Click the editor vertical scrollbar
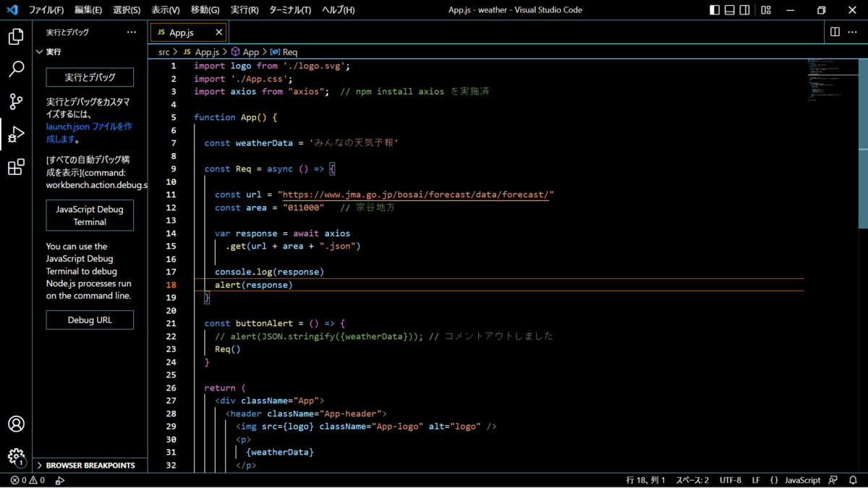This screenshot has width=868, height=488. [862, 145]
